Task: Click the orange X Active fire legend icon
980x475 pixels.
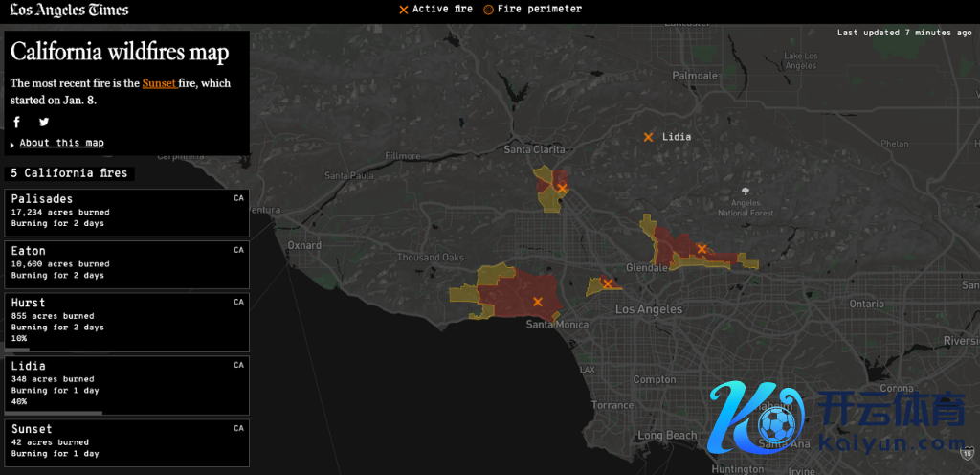Action: click(x=404, y=10)
